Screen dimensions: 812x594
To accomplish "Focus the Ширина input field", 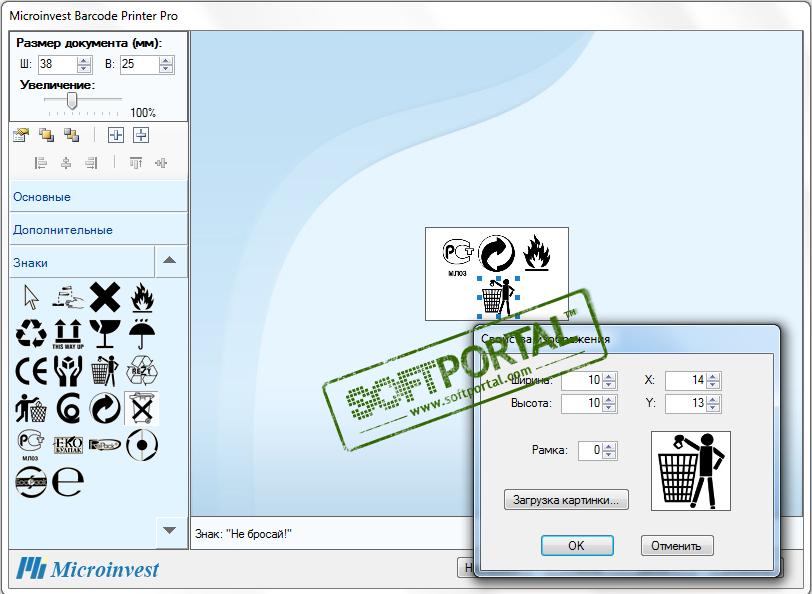I will (582, 381).
